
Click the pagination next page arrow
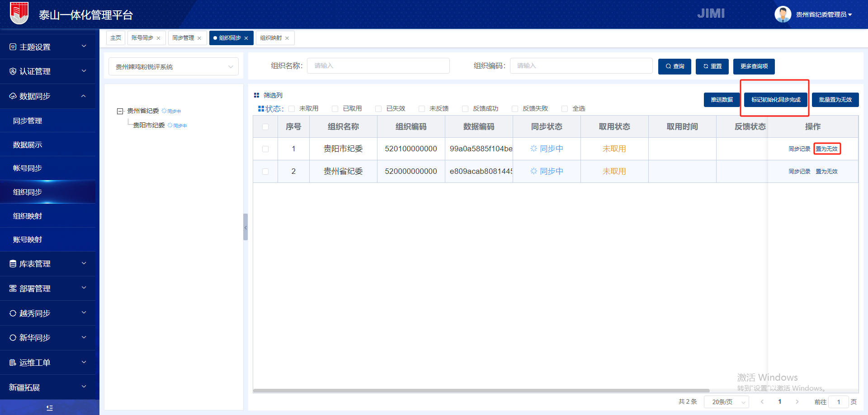[x=797, y=401]
